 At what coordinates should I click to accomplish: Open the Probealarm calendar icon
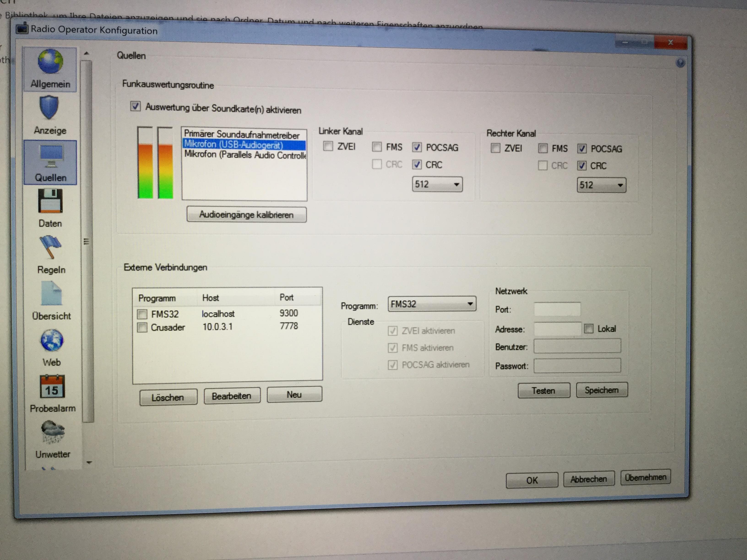click(x=52, y=387)
